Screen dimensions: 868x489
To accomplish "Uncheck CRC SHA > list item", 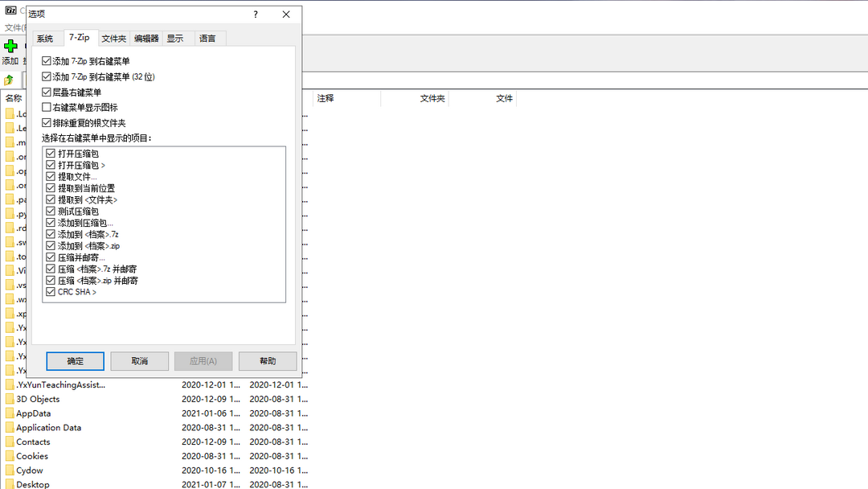I will (51, 292).
